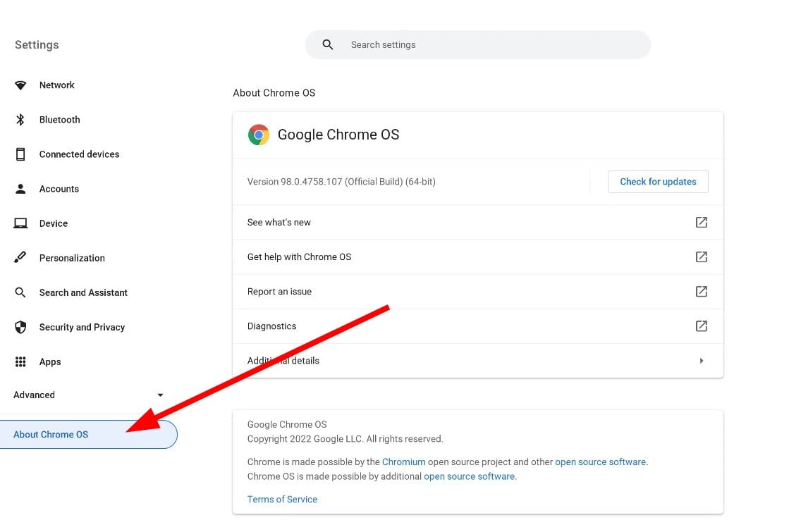Click the Network wifi icon
Image resolution: width=801 pixels, height=532 pixels.
[x=20, y=85]
